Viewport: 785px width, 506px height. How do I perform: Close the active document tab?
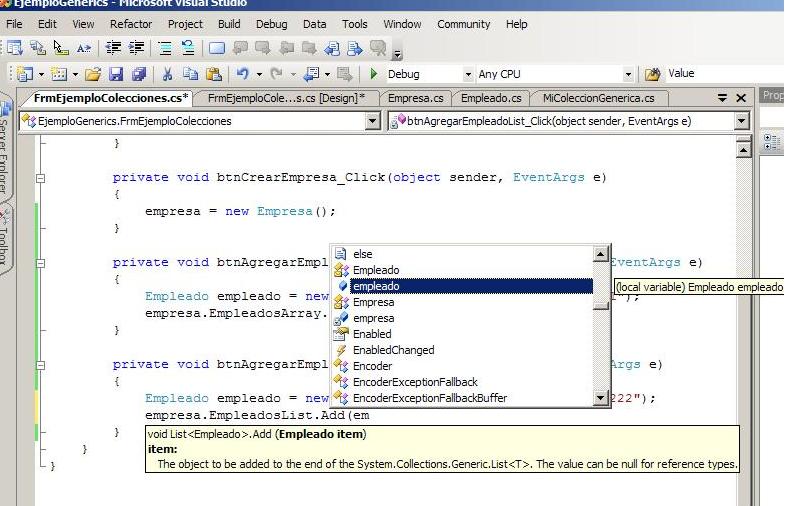(741, 98)
